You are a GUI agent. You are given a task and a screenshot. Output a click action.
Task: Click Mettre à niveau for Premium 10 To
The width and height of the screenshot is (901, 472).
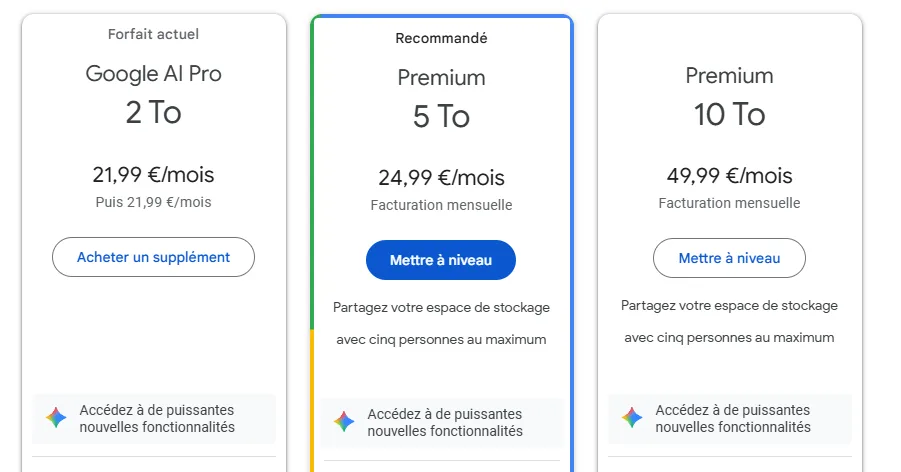click(729, 258)
